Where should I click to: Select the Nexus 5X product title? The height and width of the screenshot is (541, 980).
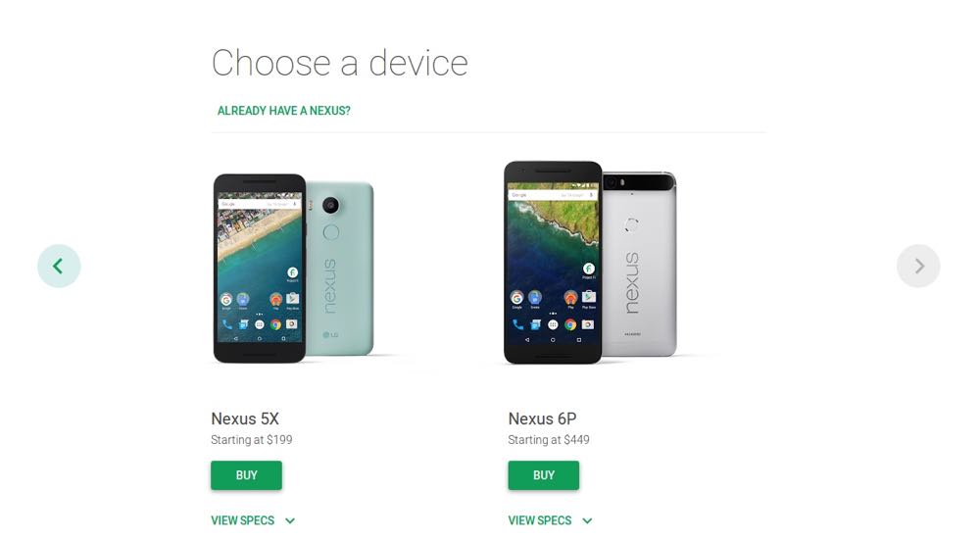(245, 418)
